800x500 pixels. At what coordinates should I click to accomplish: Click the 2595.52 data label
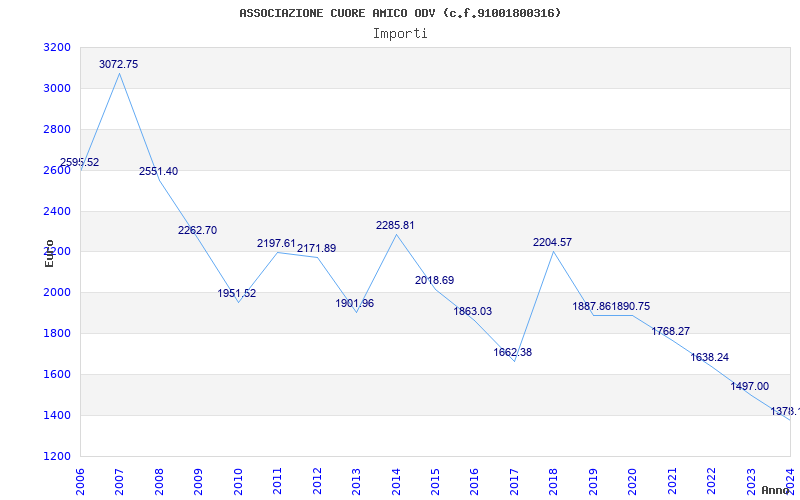[80, 162]
